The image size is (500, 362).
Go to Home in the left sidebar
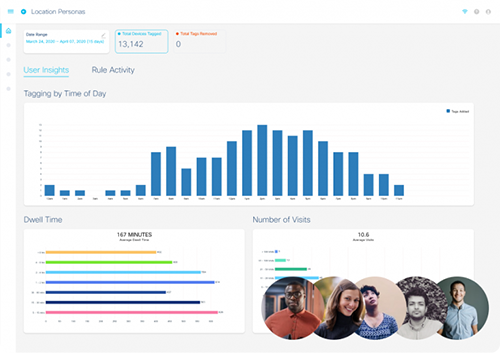[9, 31]
